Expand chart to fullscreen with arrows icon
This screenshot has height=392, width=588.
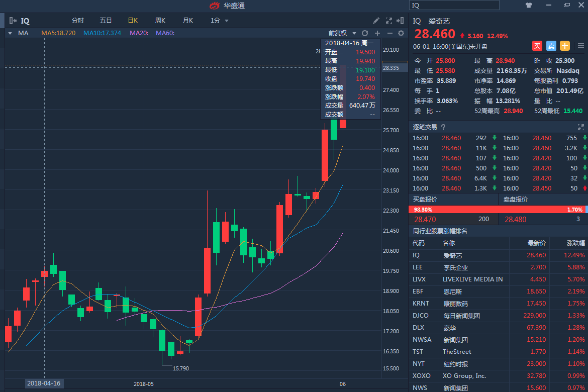(x=389, y=21)
